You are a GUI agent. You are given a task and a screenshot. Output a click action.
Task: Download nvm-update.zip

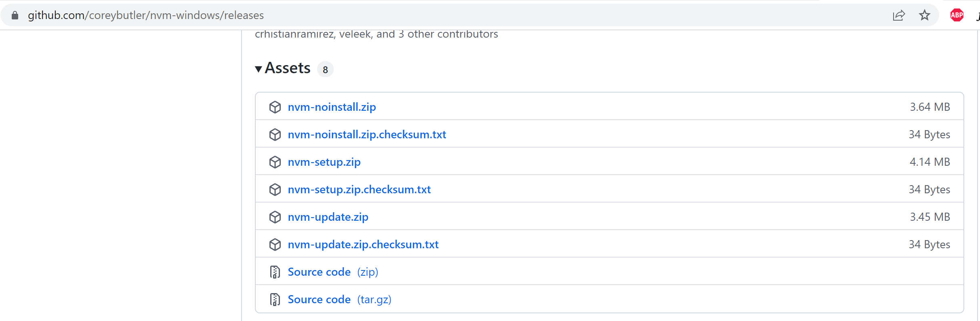pyautogui.click(x=328, y=217)
